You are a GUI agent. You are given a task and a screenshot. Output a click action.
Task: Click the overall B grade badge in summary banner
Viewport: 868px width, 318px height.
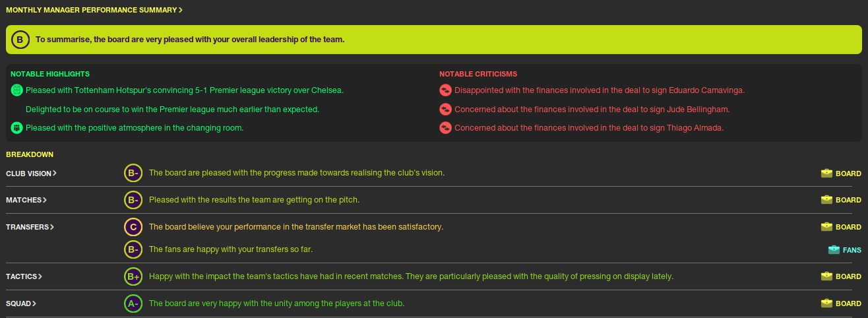20,40
